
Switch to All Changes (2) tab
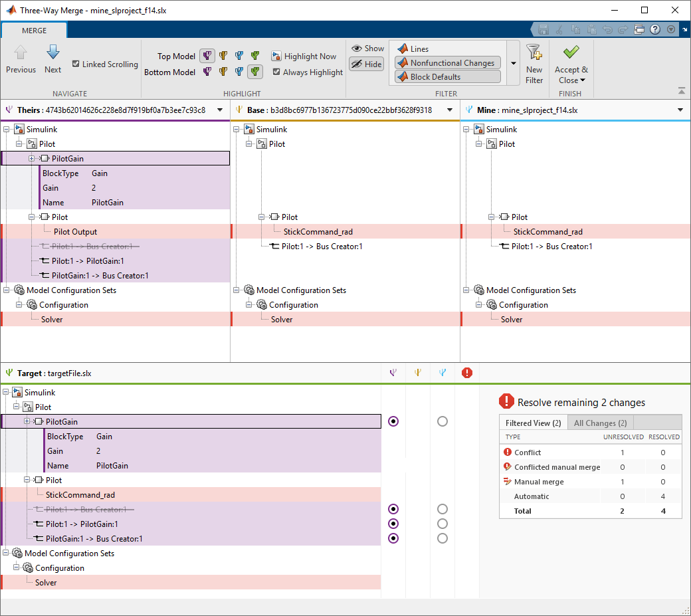coord(600,423)
